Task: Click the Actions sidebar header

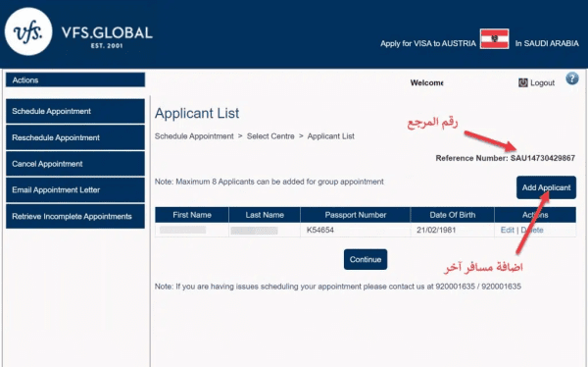Action: [75, 80]
